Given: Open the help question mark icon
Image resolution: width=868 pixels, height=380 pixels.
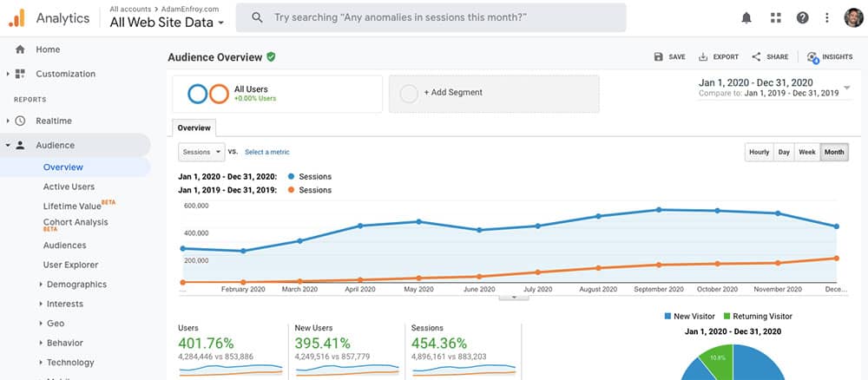Looking at the screenshot, I should 802,17.
